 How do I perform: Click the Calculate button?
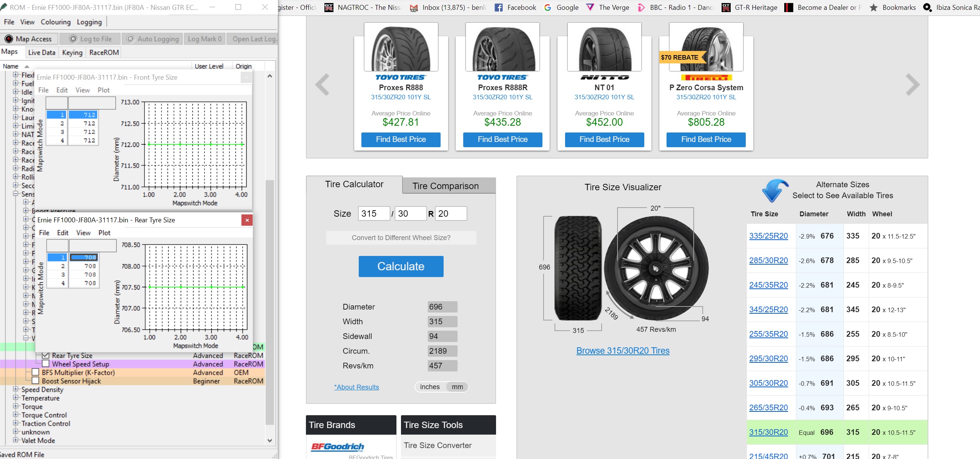401,266
